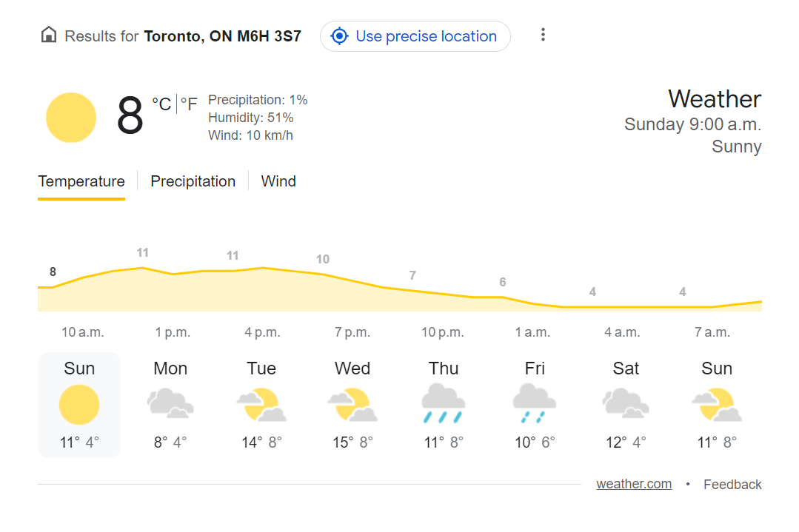This screenshot has width=799, height=532.
Task: Open the Wind tab
Action: pyautogui.click(x=278, y=181)
